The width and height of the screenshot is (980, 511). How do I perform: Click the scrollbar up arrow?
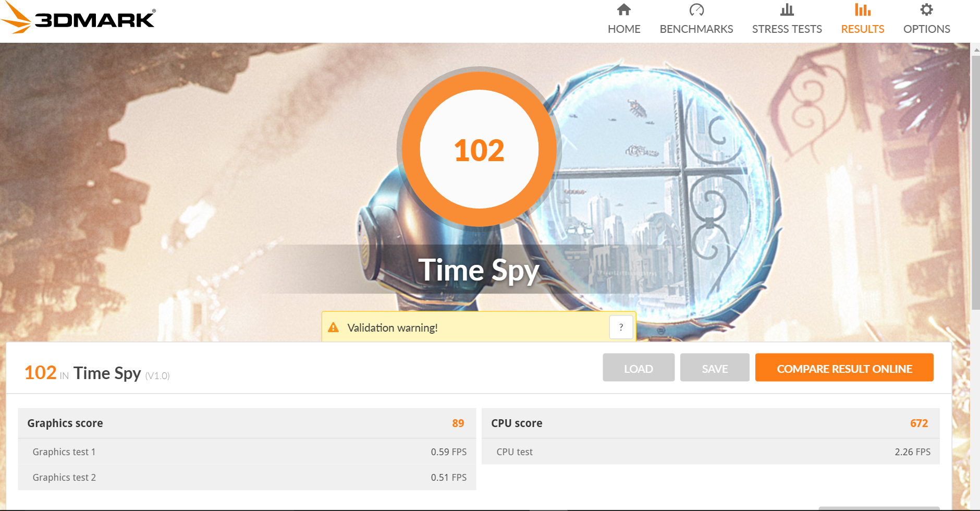[x=976, y=50]
